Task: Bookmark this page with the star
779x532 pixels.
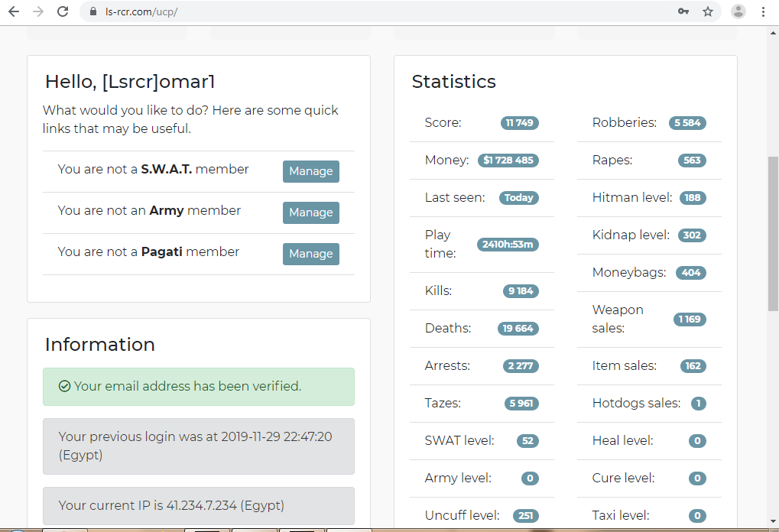Action: click(708, 11)
